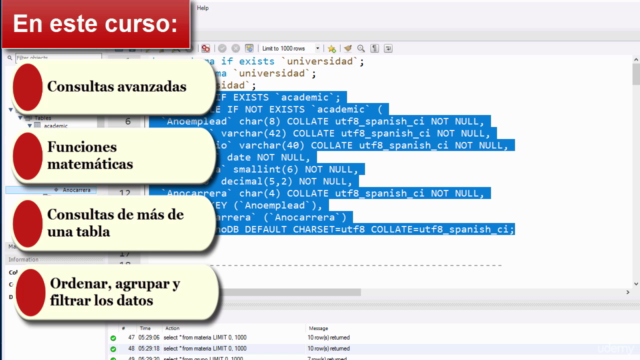This screenshot has height=360, width=640.
Task: Click the save snippet star icon
Action: tap(332, 49)
